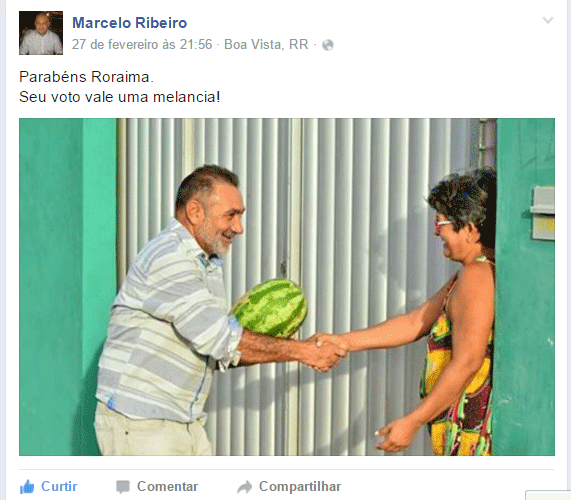Screen dimensions: 571x500
Task: Click the thumbs-up Curtir icon
Action: tap(27, 487)
